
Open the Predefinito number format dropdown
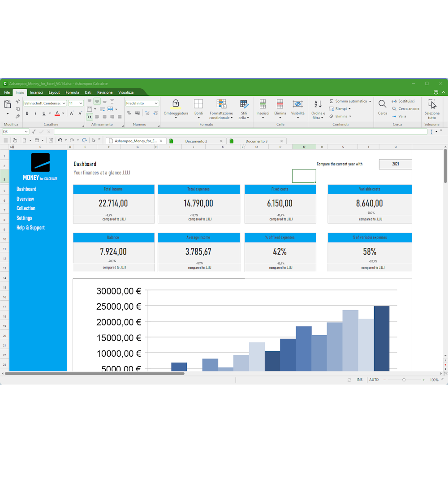click(x=156, y=103)
